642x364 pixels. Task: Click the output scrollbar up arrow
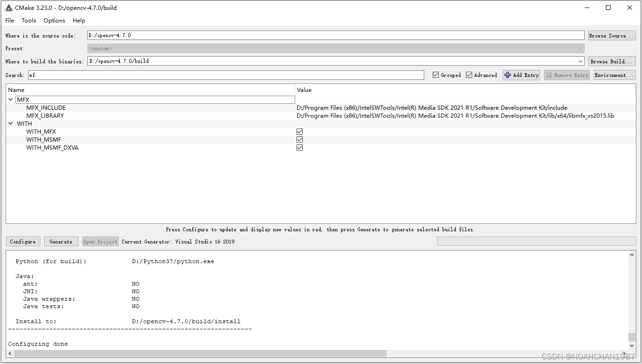pos(632,255)
